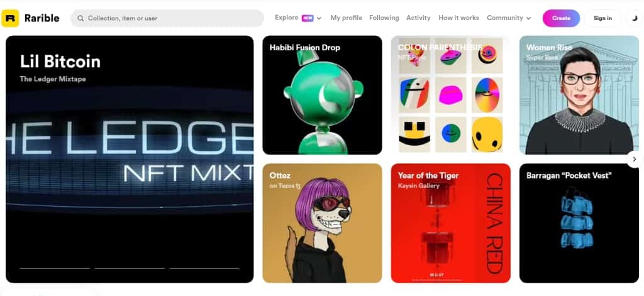The height and width of the screenshot is (296, 644).
Task: Click the Create button
Action: pos(561,18)
